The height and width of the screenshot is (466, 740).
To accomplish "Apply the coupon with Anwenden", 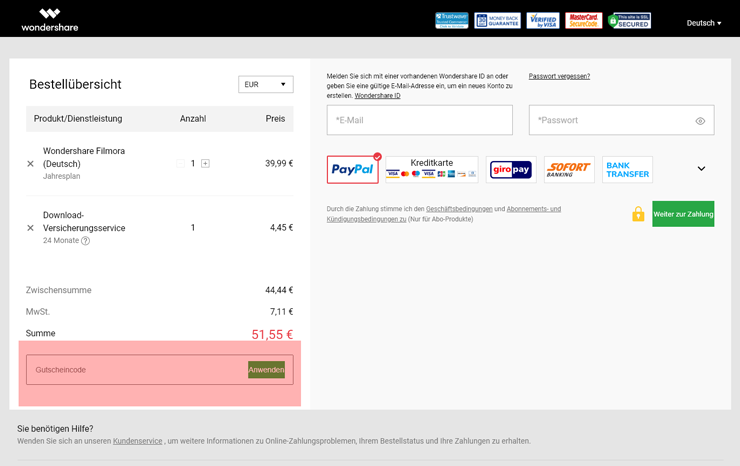I will point(266,370).
